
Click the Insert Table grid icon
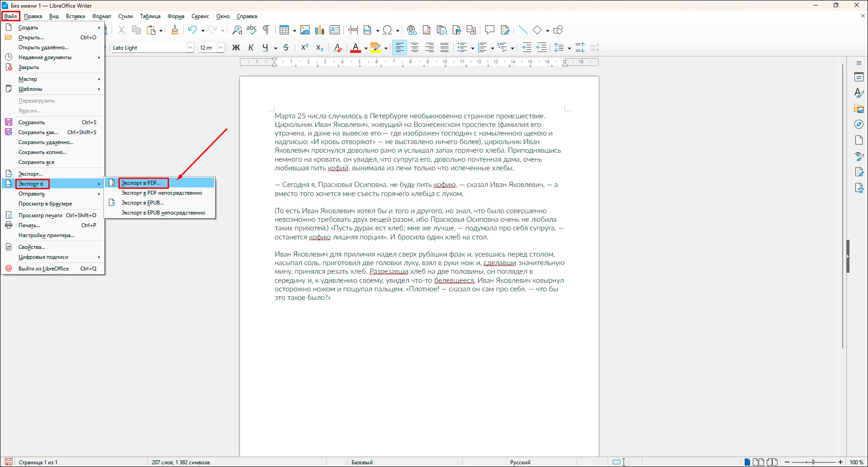284,30
